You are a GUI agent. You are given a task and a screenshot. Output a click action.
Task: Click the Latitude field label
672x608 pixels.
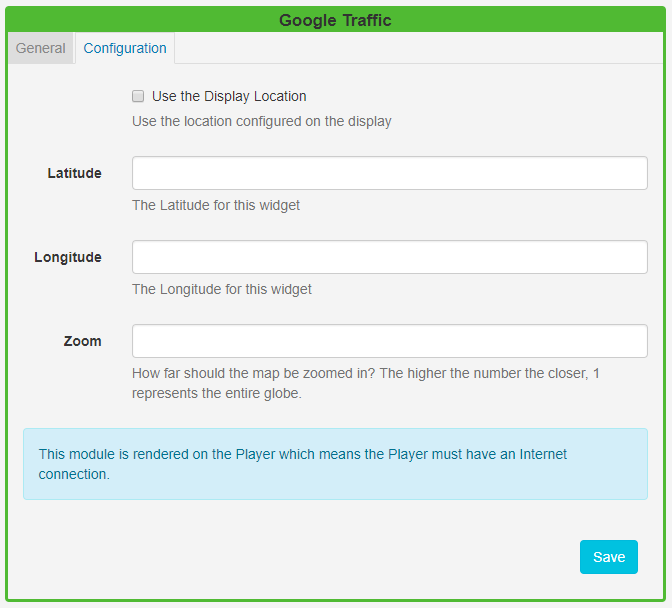point(74,173)
